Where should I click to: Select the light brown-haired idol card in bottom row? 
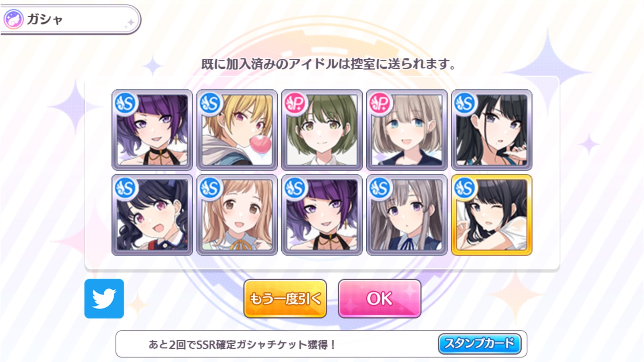coord(237,215)
